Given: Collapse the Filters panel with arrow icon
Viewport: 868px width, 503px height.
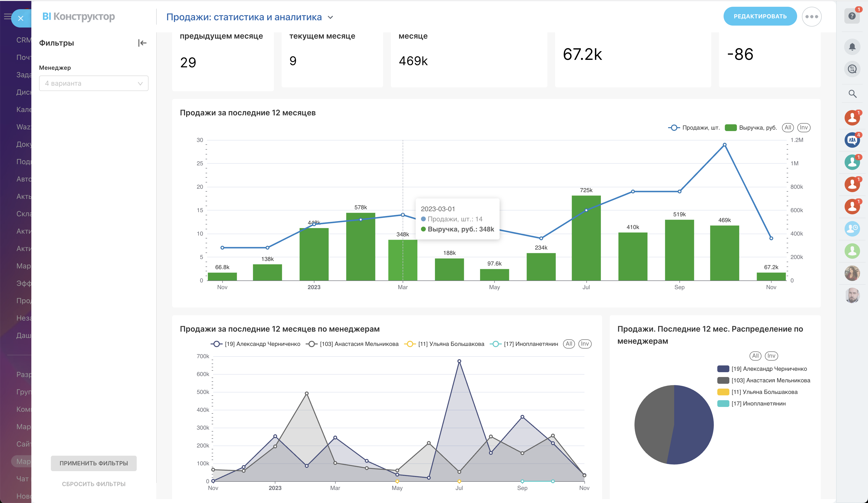Looking at the screenshot, I should pyautogui.click(x=142, y=43).
